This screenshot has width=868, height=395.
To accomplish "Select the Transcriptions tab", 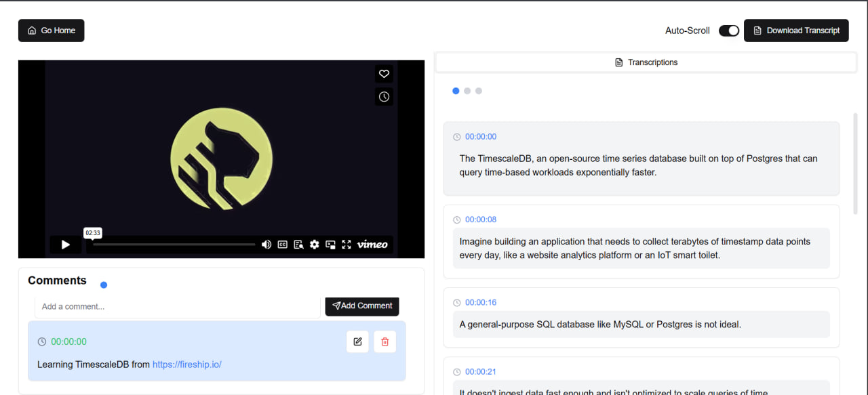I will tap(646, 62).
